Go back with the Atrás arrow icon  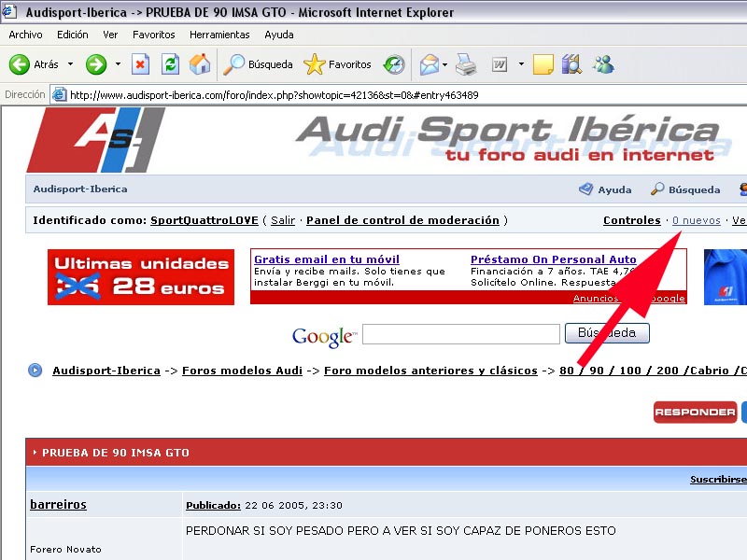(x=20, y=64)
